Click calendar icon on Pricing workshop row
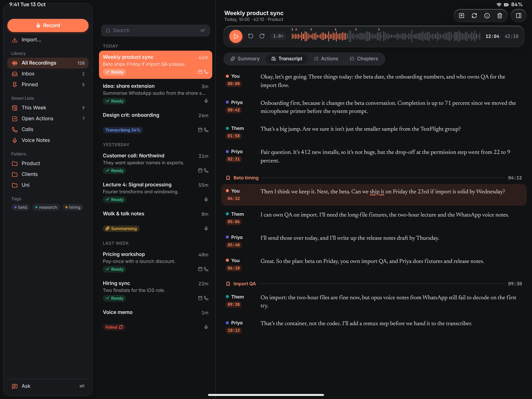 click(200, 269)
